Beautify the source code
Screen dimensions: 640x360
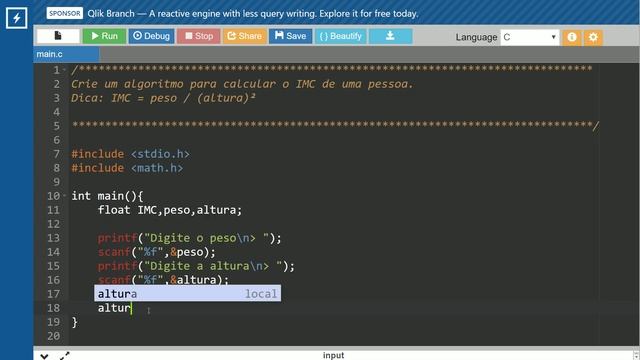340,36
